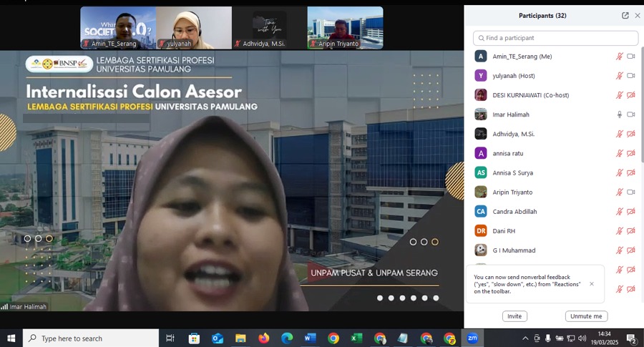Click the Unmute me button
The height and width of the screenshot is (347, 644).
pyautogui.click(x=586, y=316)
